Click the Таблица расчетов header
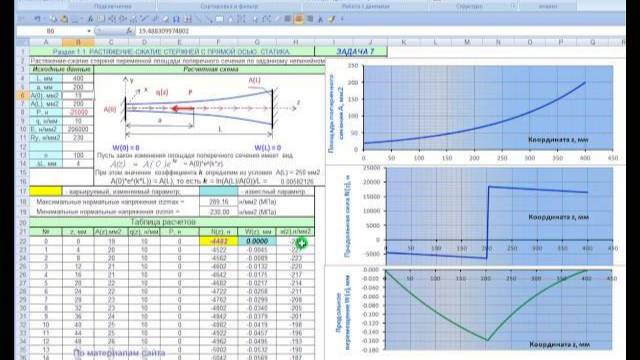This screenshot has height=360, width=640. [x=172, y=222]
